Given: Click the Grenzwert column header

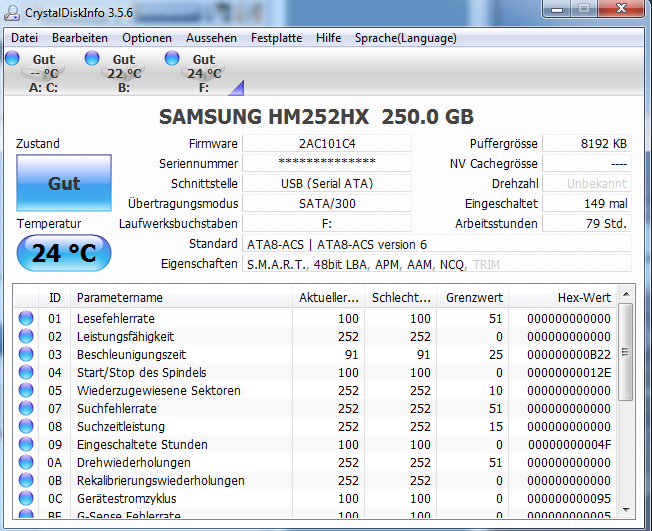Looking at the screenshot, I should pyautogui.click(x=473, y=297).
